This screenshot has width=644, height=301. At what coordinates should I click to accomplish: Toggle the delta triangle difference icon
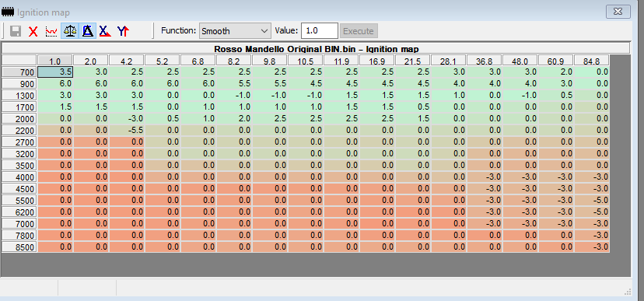pos(87,31)
